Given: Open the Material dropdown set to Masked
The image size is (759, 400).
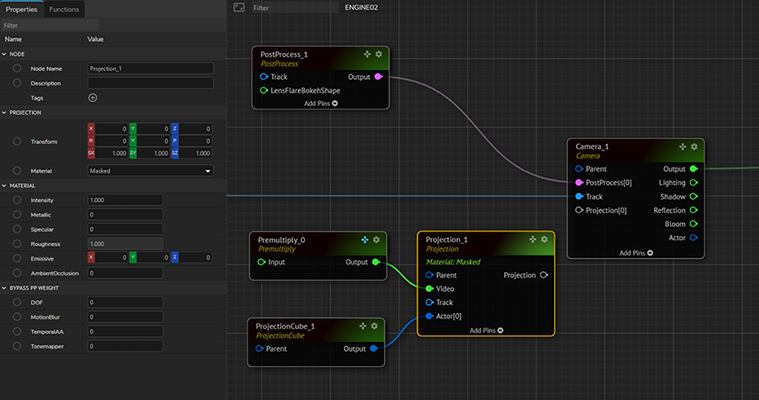Looking at the screenshot, I should [150, 171].
